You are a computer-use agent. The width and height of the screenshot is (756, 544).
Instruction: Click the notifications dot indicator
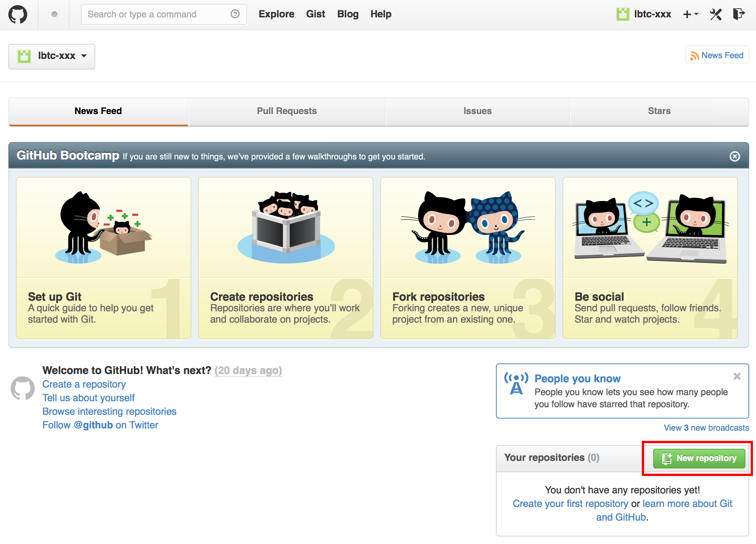[54, 14]
